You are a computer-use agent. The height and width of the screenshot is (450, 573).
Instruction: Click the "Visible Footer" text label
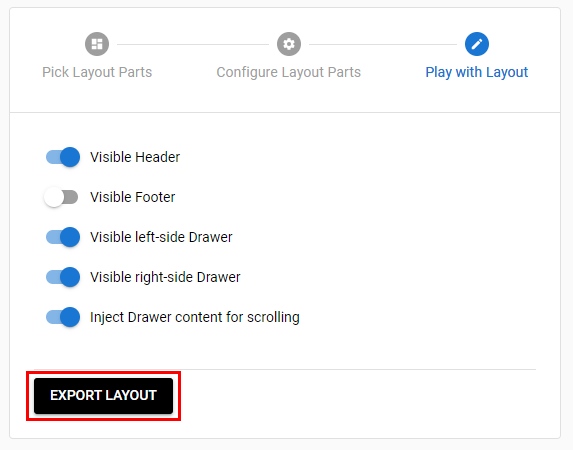[x=133, y=197]
